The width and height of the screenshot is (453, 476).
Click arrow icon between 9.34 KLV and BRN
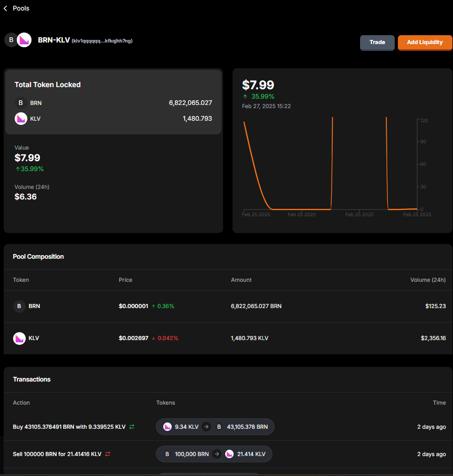pyautogui.click(x=206, y=427)
